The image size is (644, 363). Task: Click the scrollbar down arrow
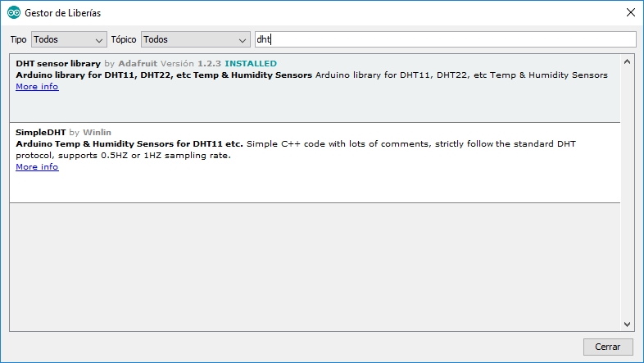tap(627, 324)
